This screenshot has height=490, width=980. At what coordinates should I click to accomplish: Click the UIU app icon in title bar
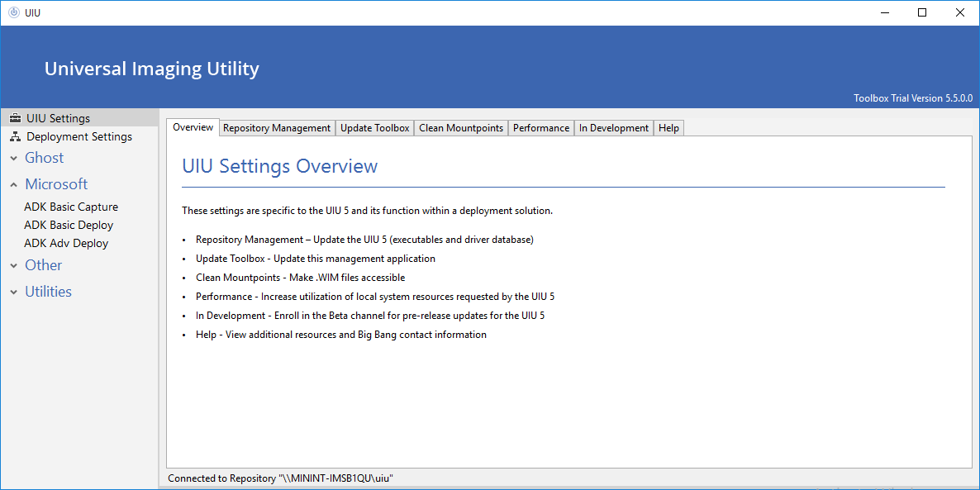[14, 12]
